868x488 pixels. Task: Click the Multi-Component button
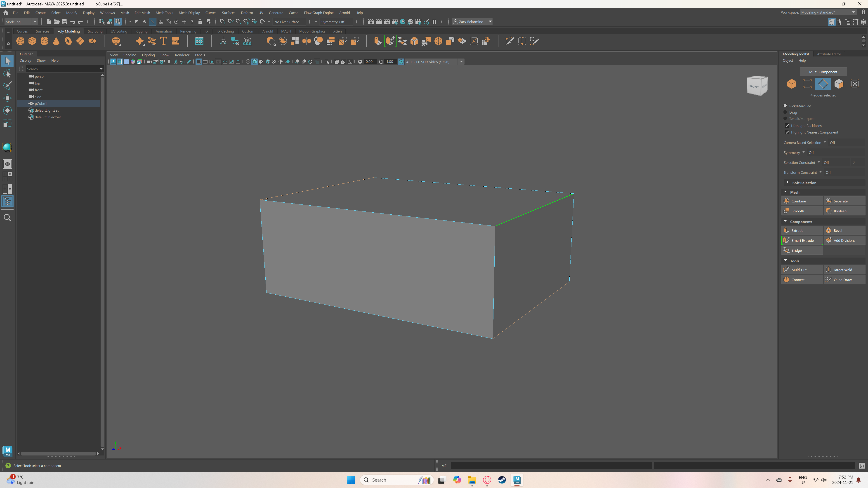pos(823,72)
